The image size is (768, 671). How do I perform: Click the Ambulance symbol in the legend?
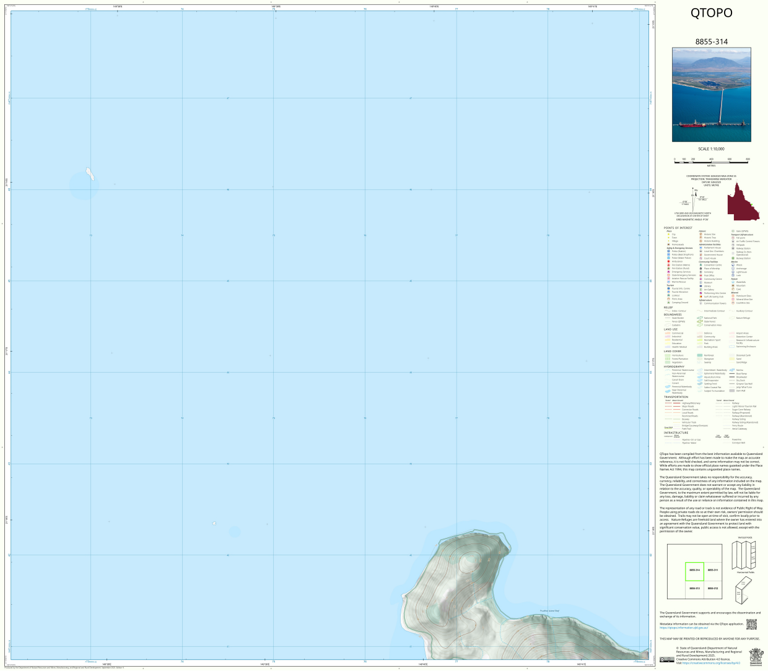(669, 262)
